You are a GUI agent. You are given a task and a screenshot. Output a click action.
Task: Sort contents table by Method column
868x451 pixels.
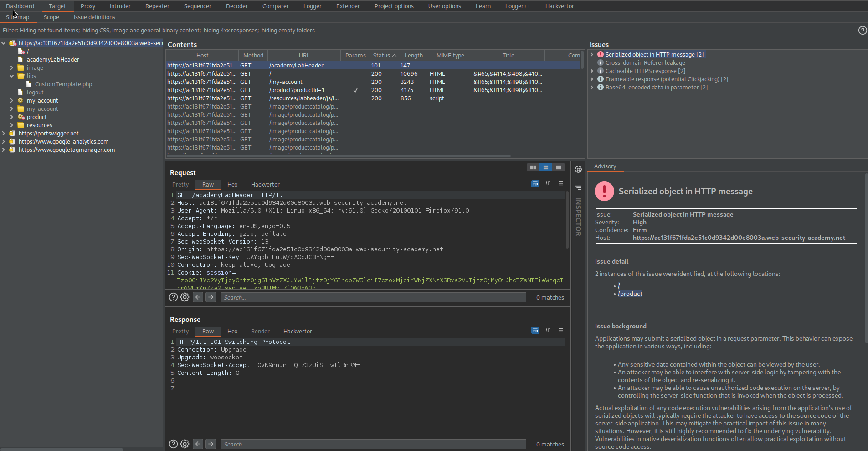click(x=253, y=55)
